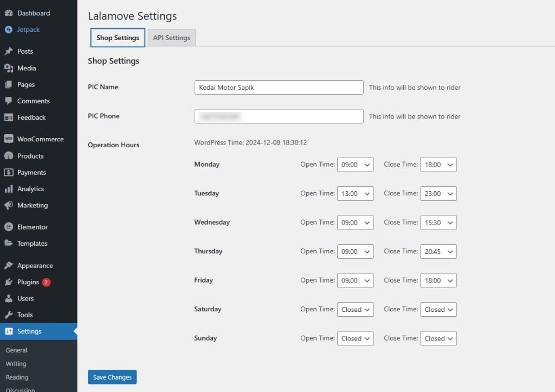Screen dimensions: 555x392
Task: Open Monday Open Time dropdown
Action: pyautogui.click(x=355, y=165)
